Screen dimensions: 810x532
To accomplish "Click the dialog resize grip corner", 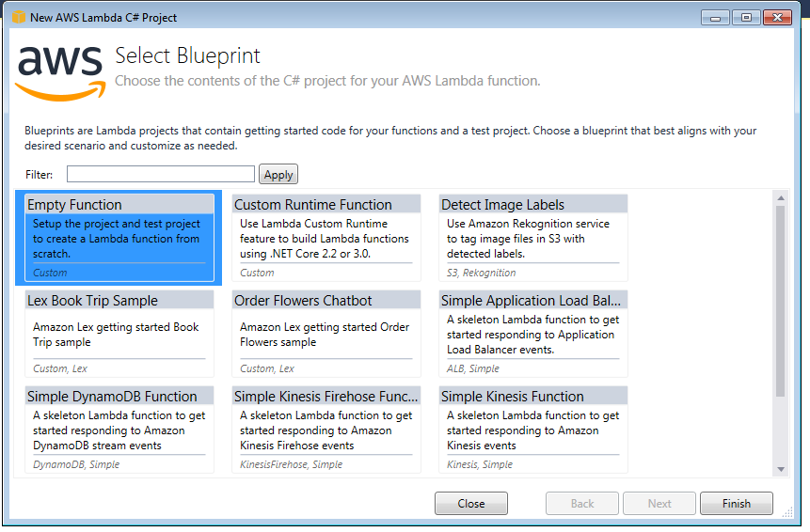I will (x=787, y=512).
